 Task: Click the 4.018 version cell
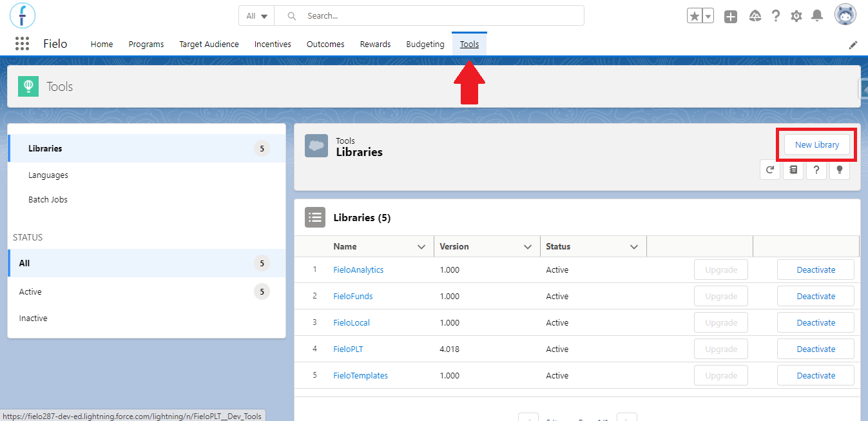click(x=449, y=349)
